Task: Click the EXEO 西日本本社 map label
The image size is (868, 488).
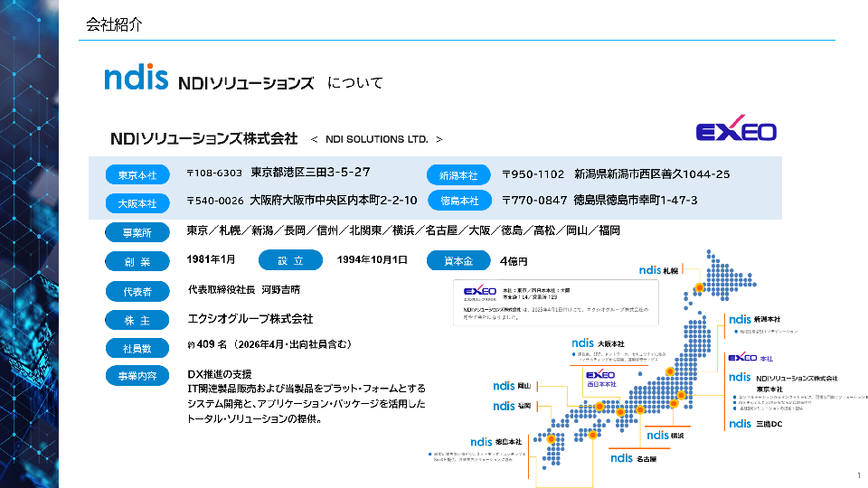Action: point(601,379)
